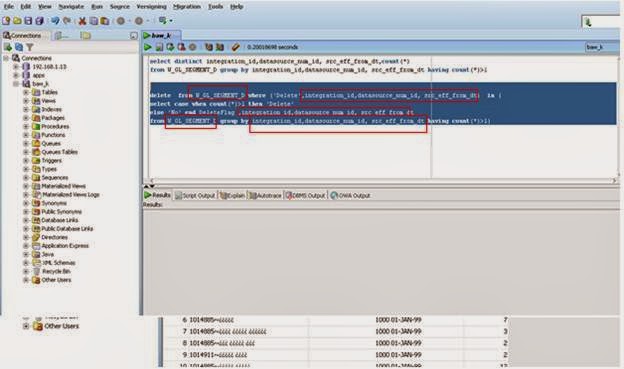Switch to the OWA Output tab
This screenshot has width=624, height=369.
[351, 195]
